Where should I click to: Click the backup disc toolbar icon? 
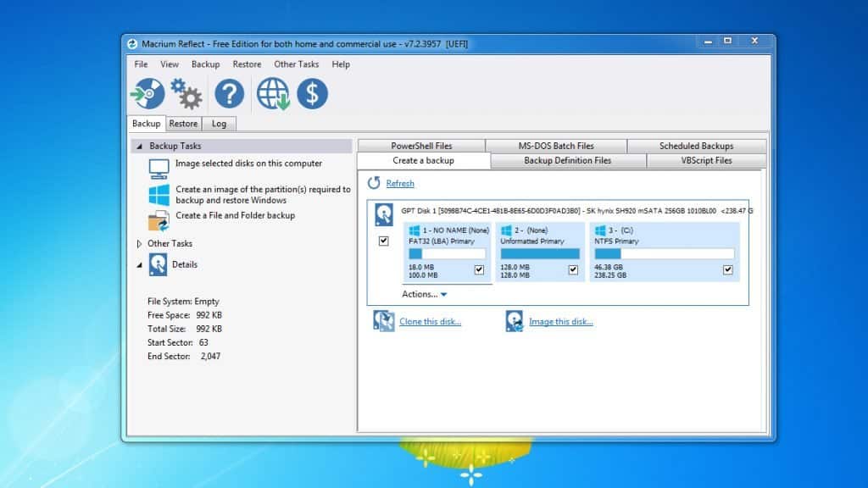point(146,93)
